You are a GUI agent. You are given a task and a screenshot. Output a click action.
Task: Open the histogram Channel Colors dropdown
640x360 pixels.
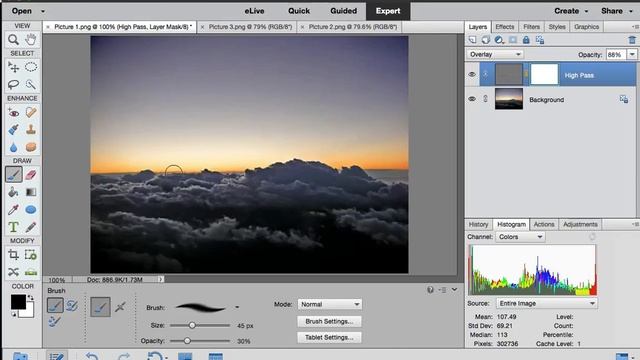tap(520, 237)
